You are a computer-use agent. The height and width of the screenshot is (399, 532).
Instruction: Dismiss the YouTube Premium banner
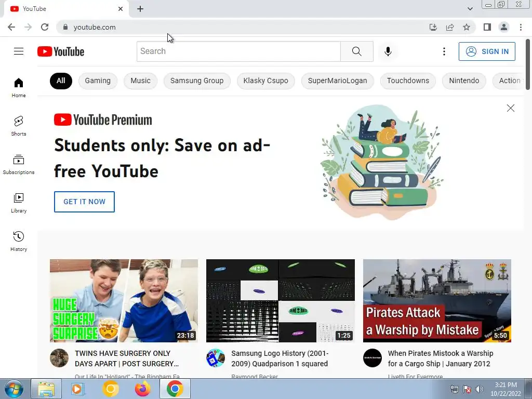[x=510, y=108]
